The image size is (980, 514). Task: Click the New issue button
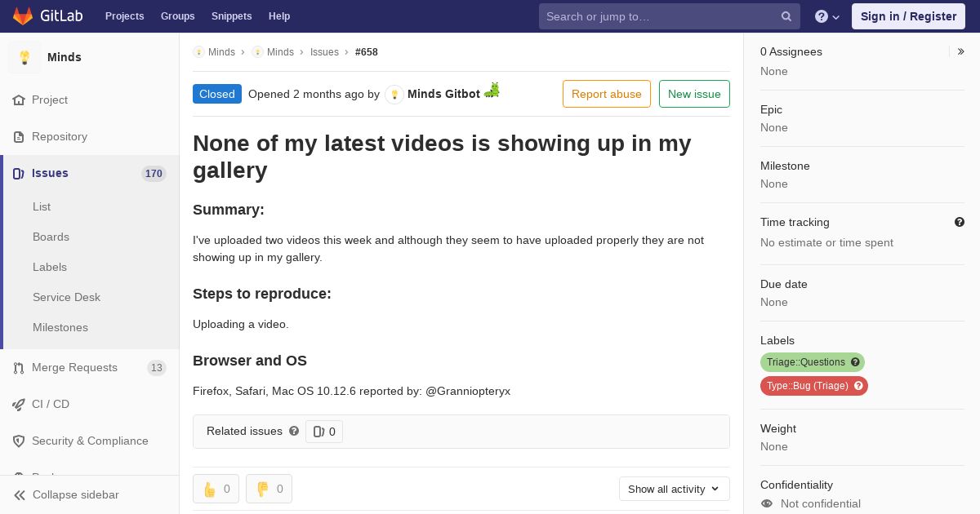coord(694,94)
